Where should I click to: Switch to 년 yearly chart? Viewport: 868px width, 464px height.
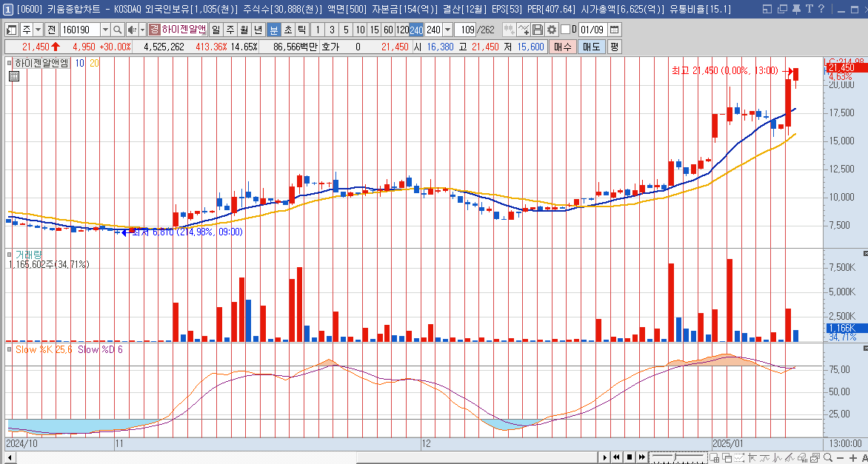tap(258, 30)
